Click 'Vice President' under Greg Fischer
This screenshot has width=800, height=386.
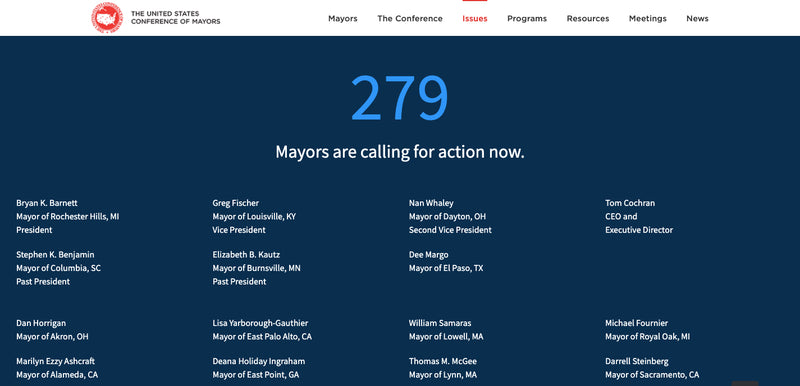[x=239, y=230]
